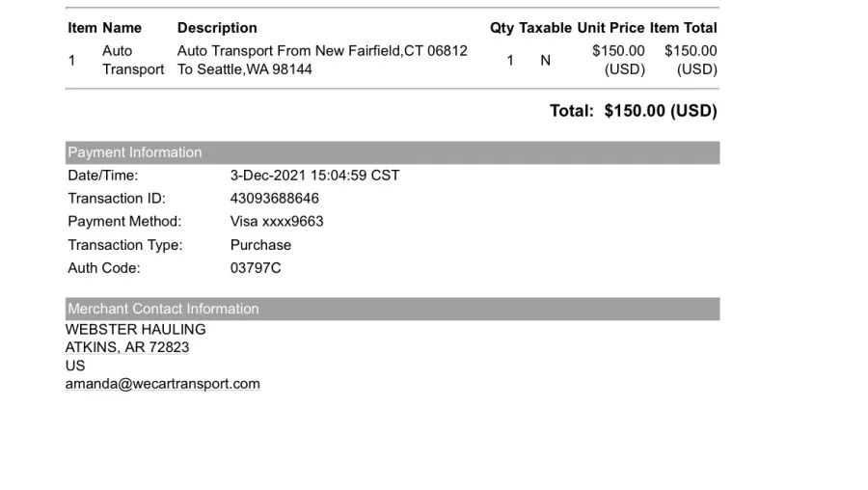Viewport: 868px width, 490px height.
Task: Select the Visa xxxx9663 payment method text
Action: click(277, 222)
